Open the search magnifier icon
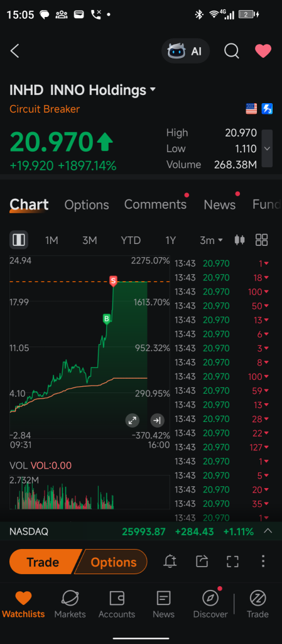The height and width of the screenshot is (644, 282). coord(232,51)
